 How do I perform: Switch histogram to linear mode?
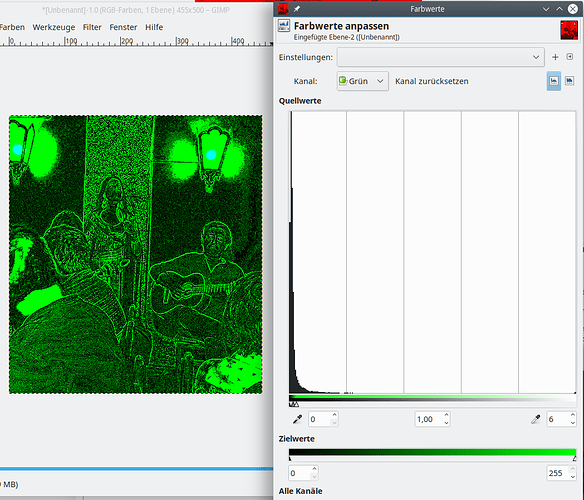click(554, 81)
